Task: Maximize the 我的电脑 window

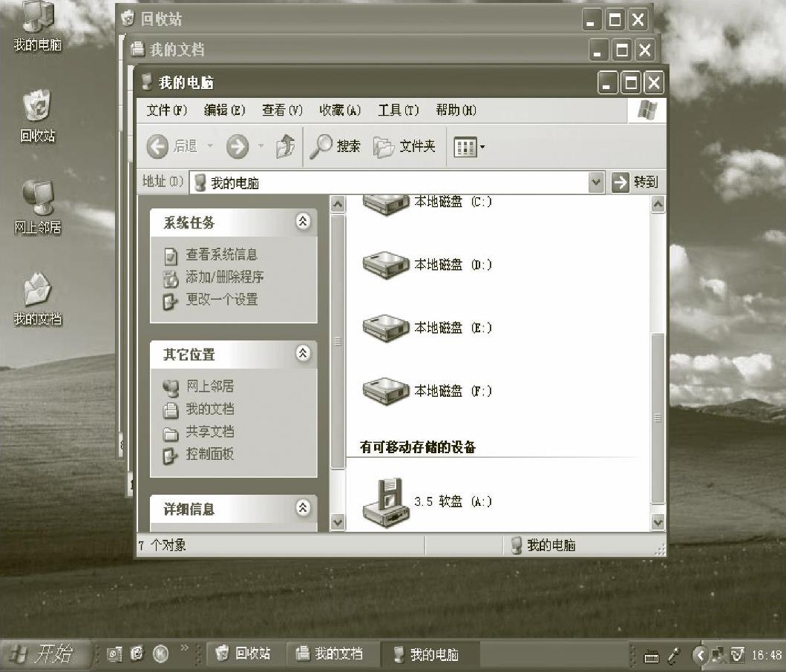Action: click(631, 82)
